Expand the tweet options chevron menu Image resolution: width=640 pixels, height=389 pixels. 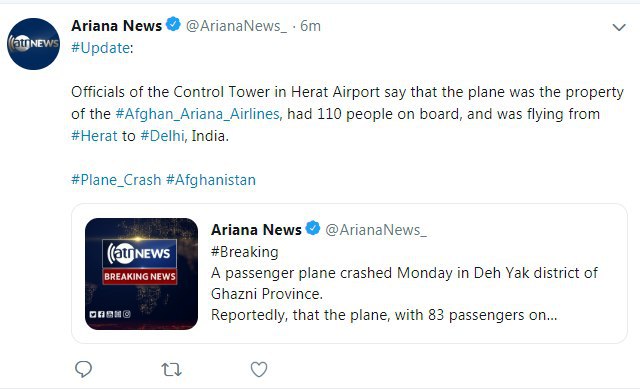[619, 27]
